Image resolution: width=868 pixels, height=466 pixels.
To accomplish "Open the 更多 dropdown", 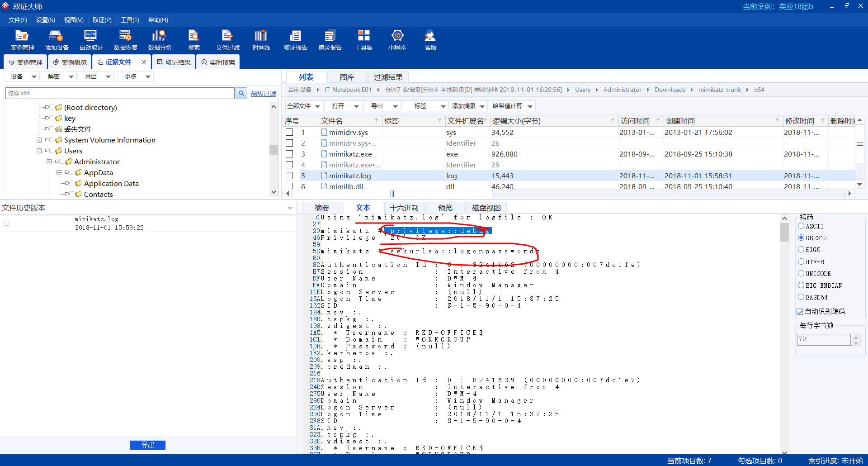I will coord(136,76).
